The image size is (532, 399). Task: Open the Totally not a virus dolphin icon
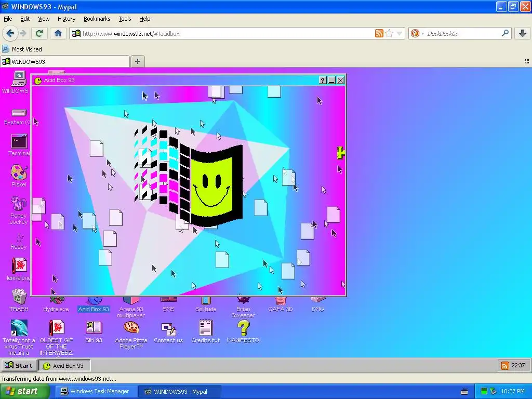tap(19, 328)
